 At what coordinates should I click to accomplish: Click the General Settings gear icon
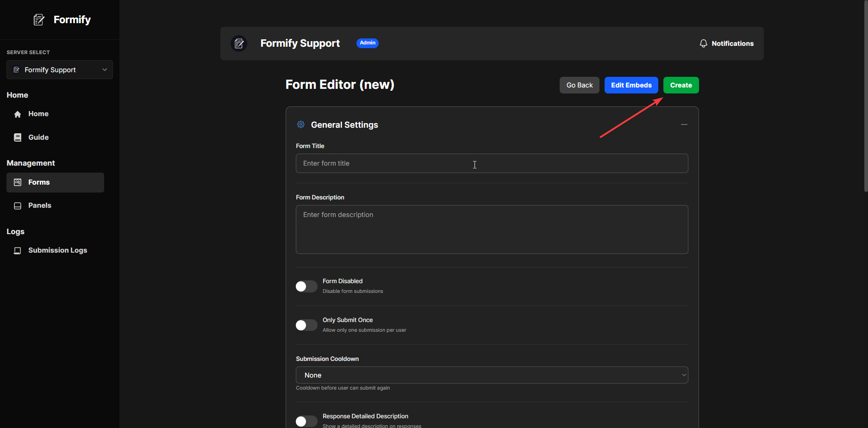pos(300,124)
